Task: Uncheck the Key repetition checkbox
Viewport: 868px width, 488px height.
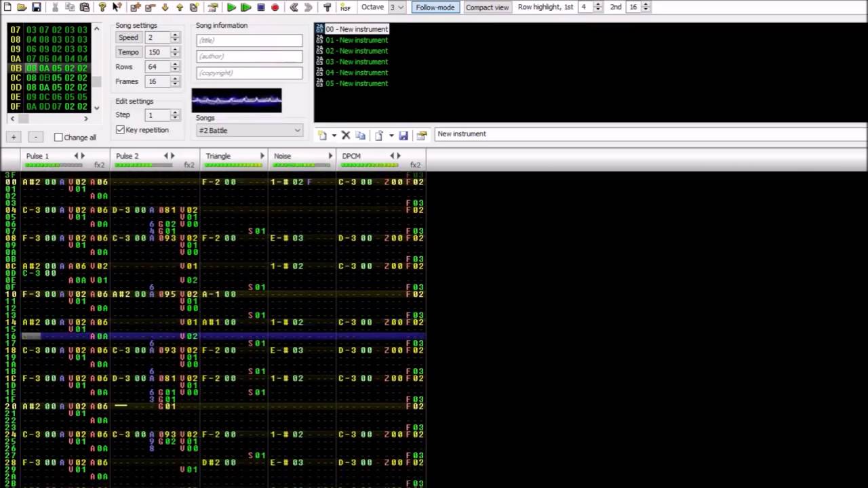Action: point(121,129)
